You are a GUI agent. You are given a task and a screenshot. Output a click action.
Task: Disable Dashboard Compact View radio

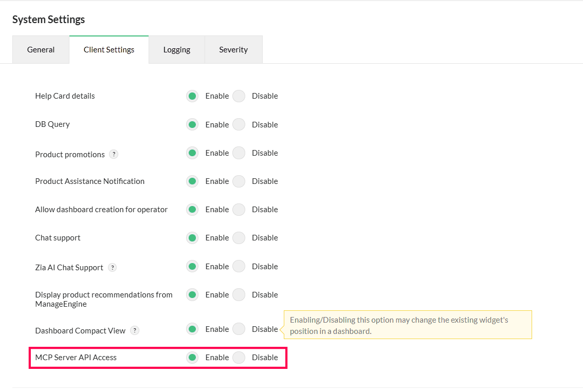[x=239, y=329]
